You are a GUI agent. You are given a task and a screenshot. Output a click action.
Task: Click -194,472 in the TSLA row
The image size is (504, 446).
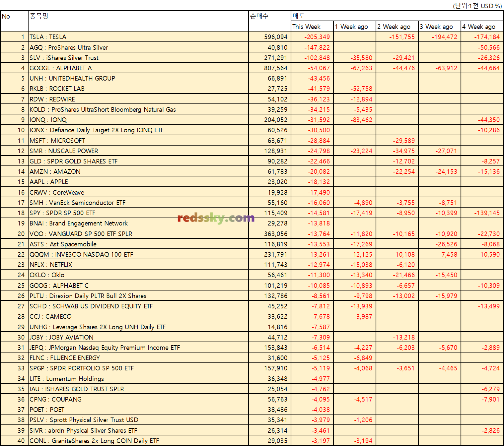tap(444, 37)
